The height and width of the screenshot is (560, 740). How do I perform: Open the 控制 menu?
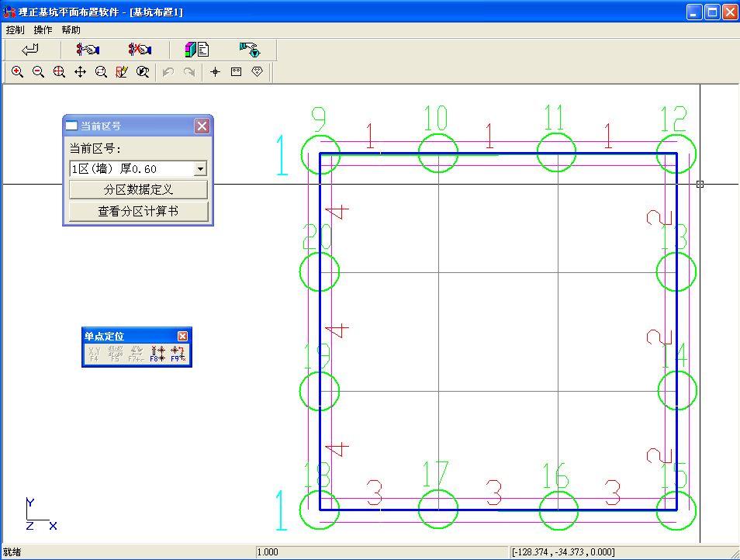pos(15,29)
